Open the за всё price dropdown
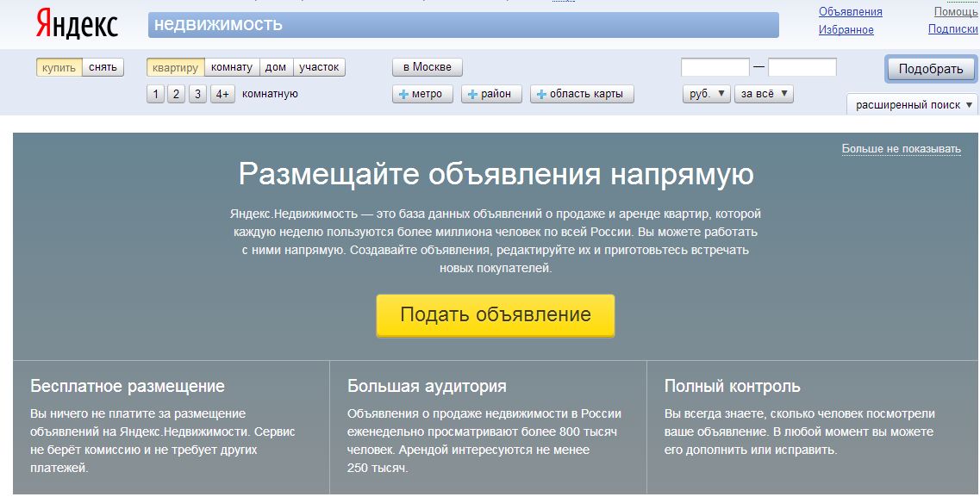The height and width of the screenshot is (497, 980). (764, 94)
